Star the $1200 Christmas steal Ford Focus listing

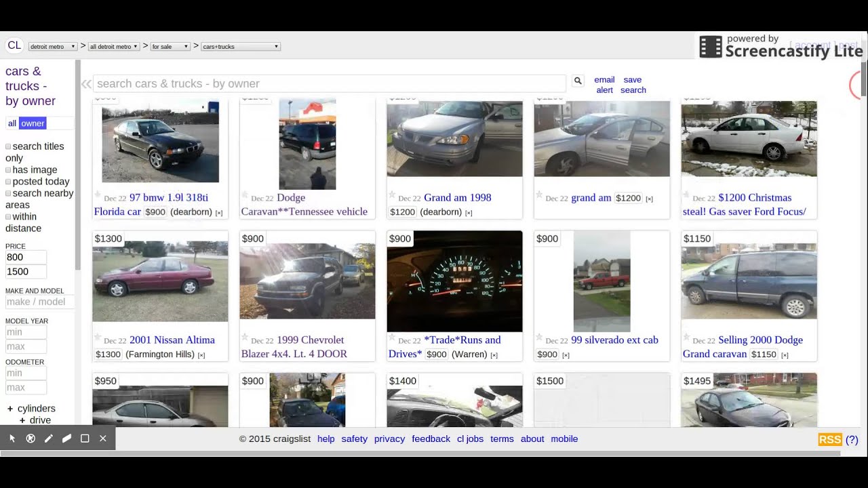click(686, 195)
